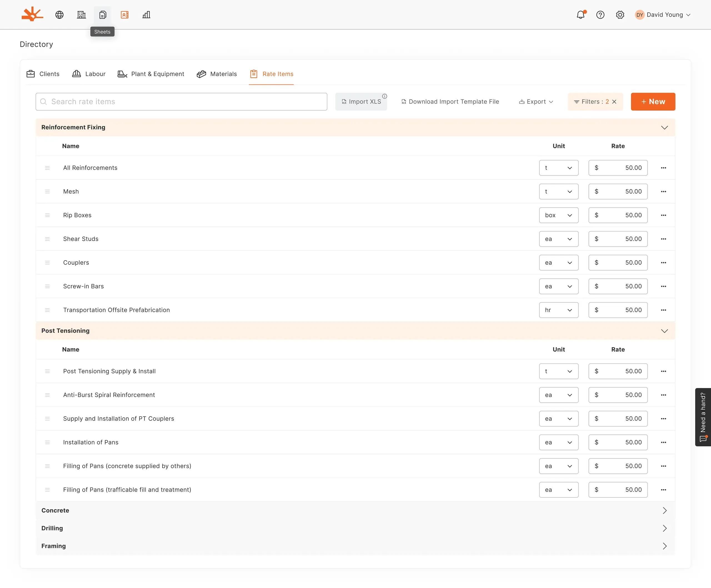The image size is (711, 588).
Task: Open more options for Installation of Pans
Action: (664, 442)
